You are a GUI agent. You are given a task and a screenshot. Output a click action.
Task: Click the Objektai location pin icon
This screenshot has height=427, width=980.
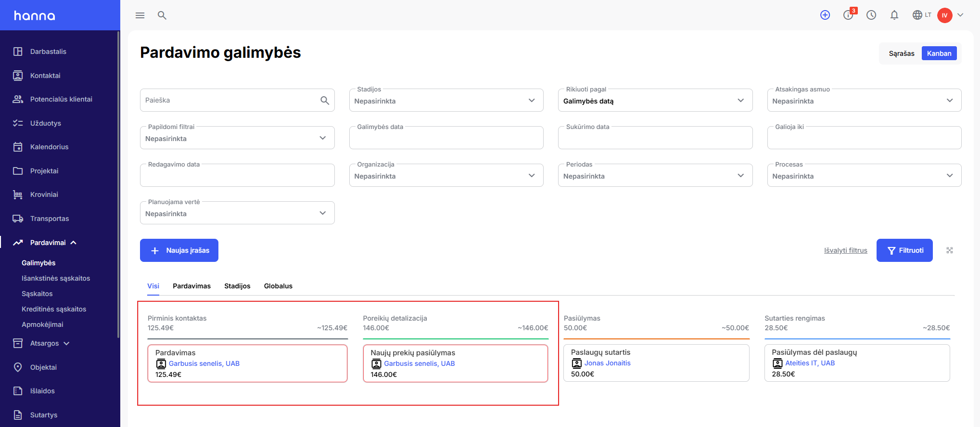pyautogui.click(x=18, y=367)
